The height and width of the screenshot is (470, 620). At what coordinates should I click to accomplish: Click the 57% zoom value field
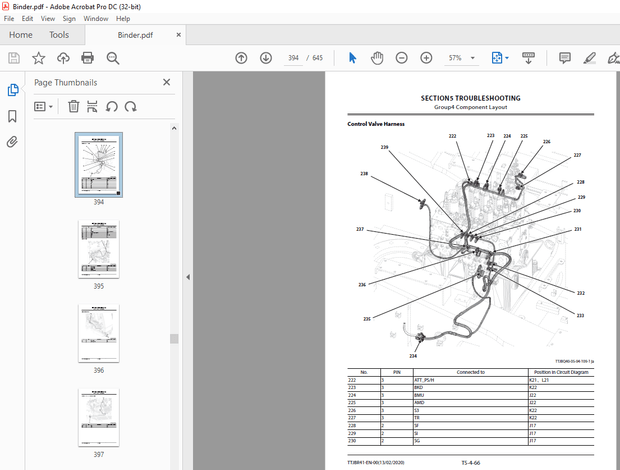click(455, 58)
